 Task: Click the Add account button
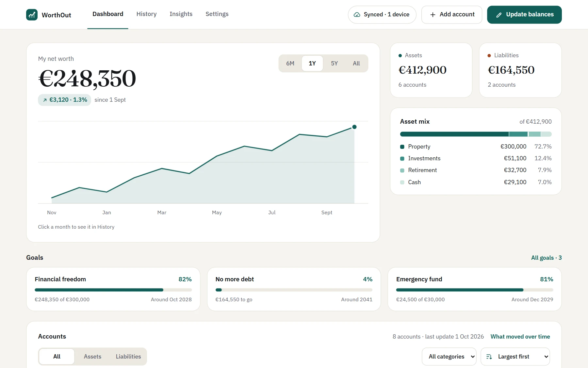[452, 15]
